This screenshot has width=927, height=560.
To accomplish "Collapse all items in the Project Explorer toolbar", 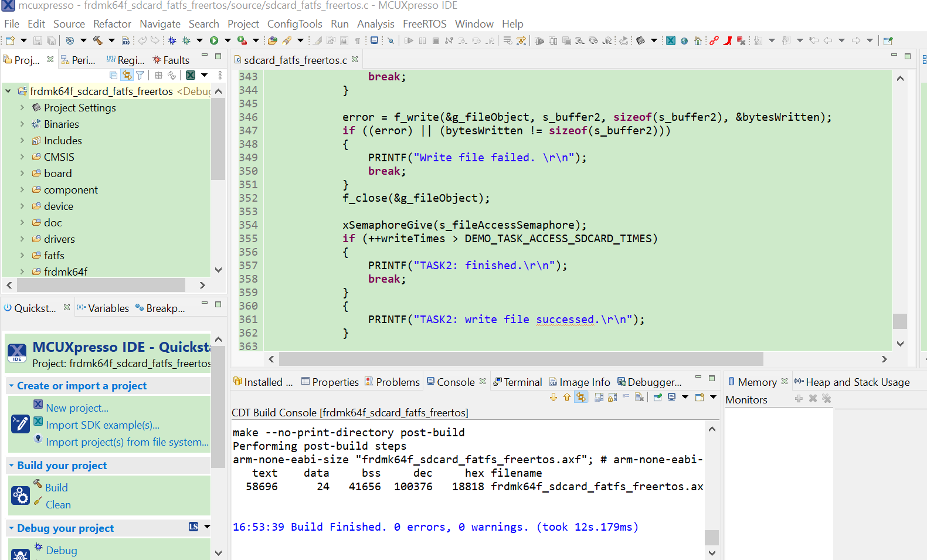I will [114, 75].
